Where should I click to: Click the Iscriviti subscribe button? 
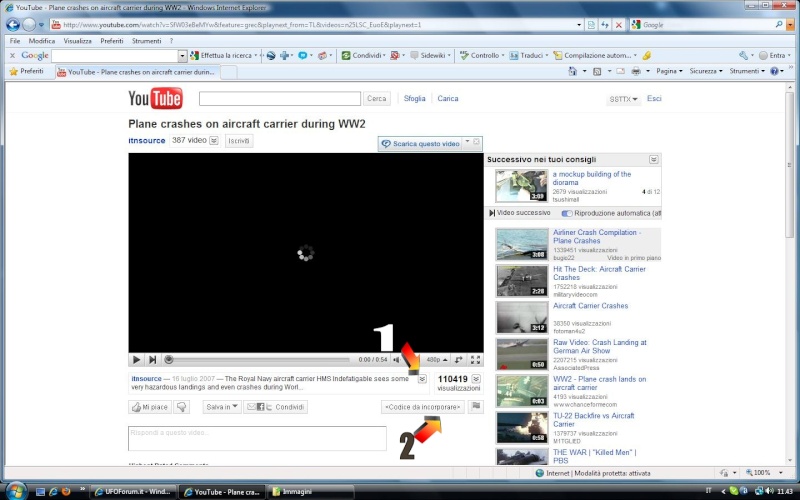(x=239, y=141)
